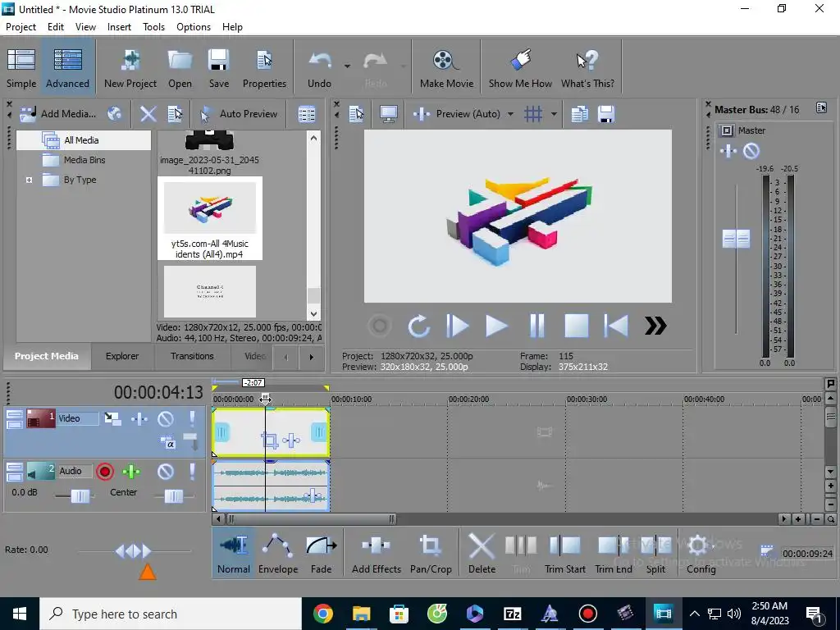The height and width of the screenshot is (630, 840).
Task: Open grid overlays dropdown arrow
Action: point(554,113)
